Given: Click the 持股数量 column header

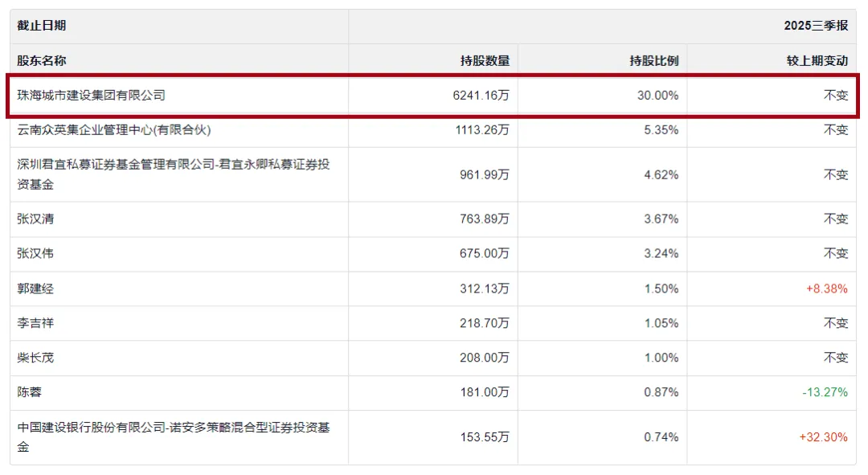Looking at the screenshot, I should tap(485, 60).
